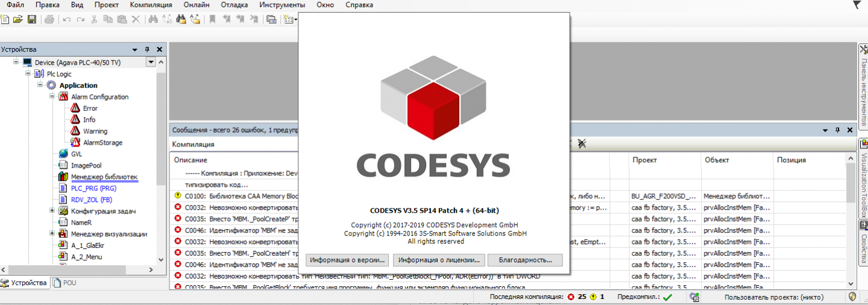
Task: Click the Проект column header
Action: click(x=644, y=160)
